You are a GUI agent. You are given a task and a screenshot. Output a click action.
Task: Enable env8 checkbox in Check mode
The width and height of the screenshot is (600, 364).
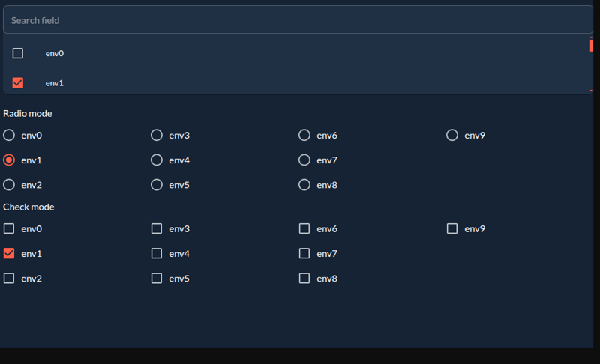tap(304, 279)
